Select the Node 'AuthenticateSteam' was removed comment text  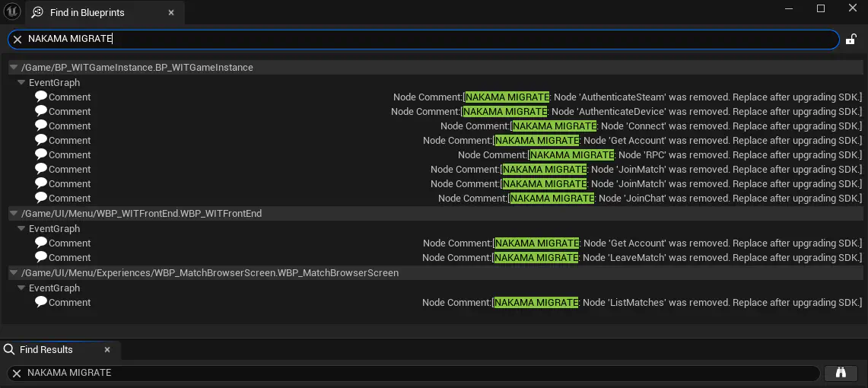click(x=628, y=97)
